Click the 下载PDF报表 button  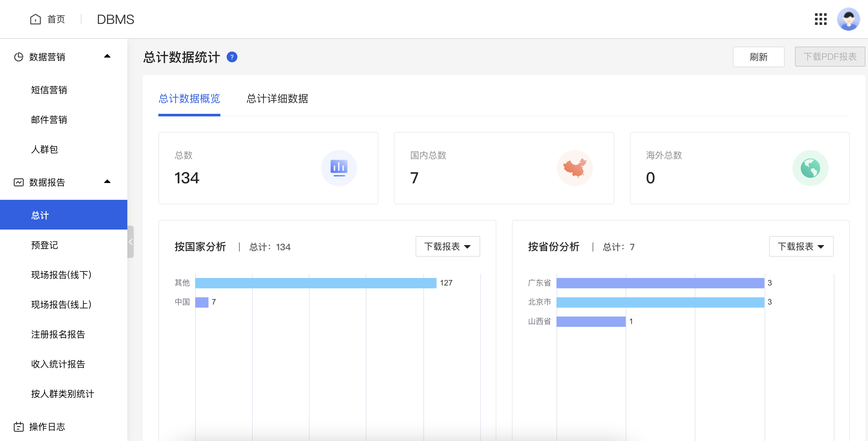pyautogui.click(x=830, y=57)
